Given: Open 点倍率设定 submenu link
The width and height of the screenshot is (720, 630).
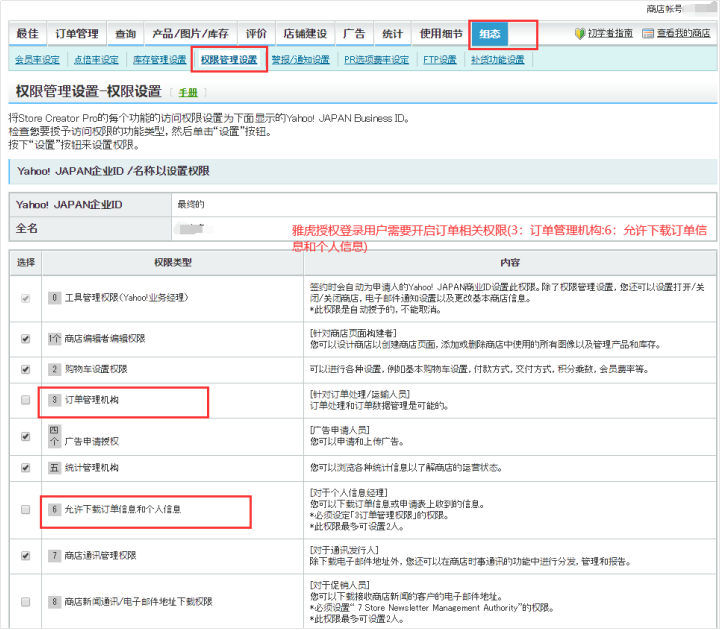Looking at the screenshot, I should coord(96,60).
